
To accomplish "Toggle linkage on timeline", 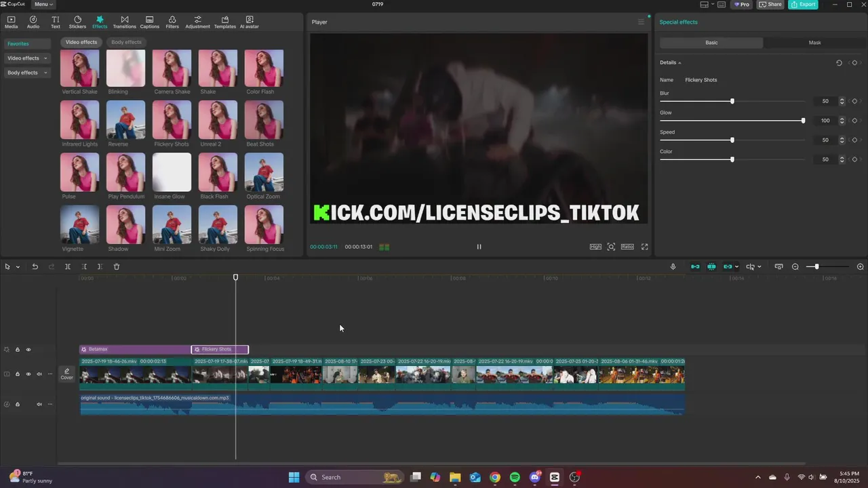I will (728, 266).
